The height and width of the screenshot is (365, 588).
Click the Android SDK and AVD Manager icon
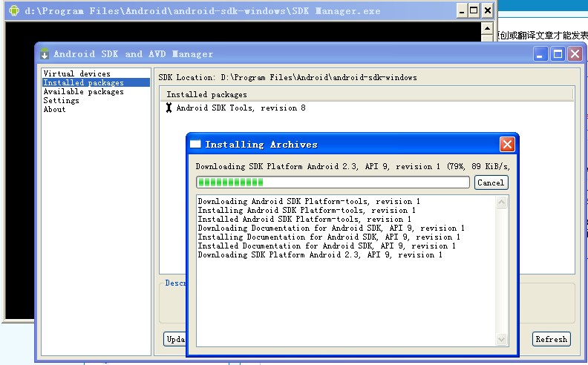pyautogui.click(x=45, y=54)
